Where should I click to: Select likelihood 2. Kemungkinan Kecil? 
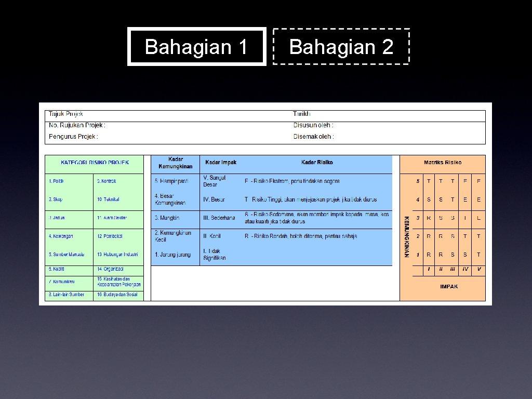pyautogui.click(x=172, y=236)
